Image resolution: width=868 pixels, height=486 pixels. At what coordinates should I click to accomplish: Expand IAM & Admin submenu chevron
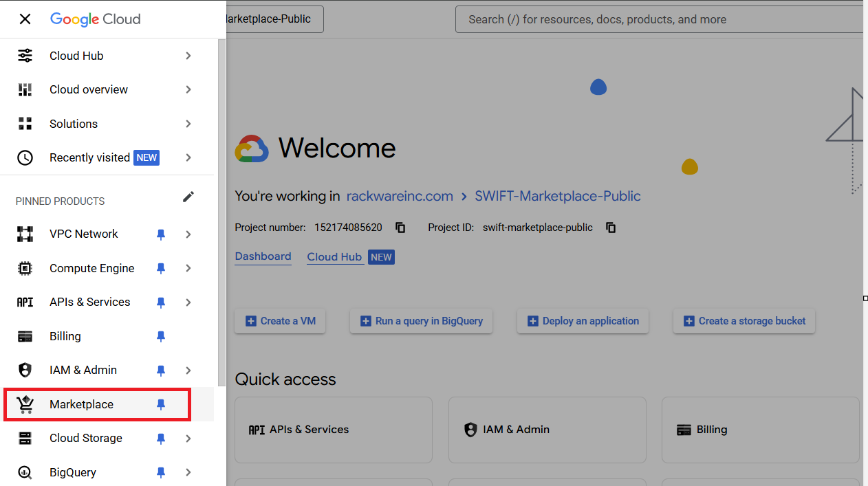[x=188, y=371]
